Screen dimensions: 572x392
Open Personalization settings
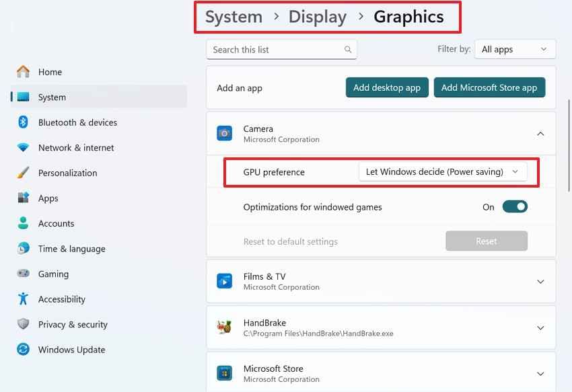[98, 173]
